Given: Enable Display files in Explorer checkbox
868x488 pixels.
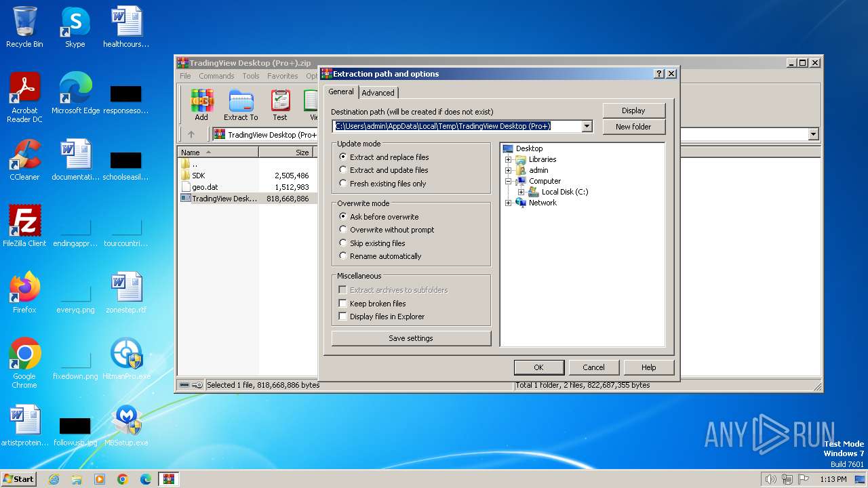Looking at the screenshot, I should tap(342, 317).
